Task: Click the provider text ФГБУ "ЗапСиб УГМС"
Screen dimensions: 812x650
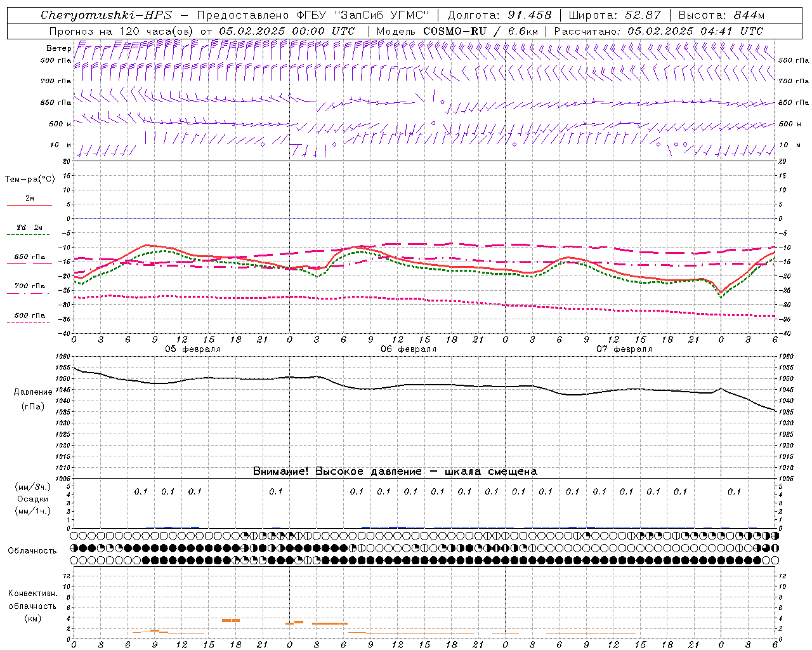Action: click(x=362, y=15)
